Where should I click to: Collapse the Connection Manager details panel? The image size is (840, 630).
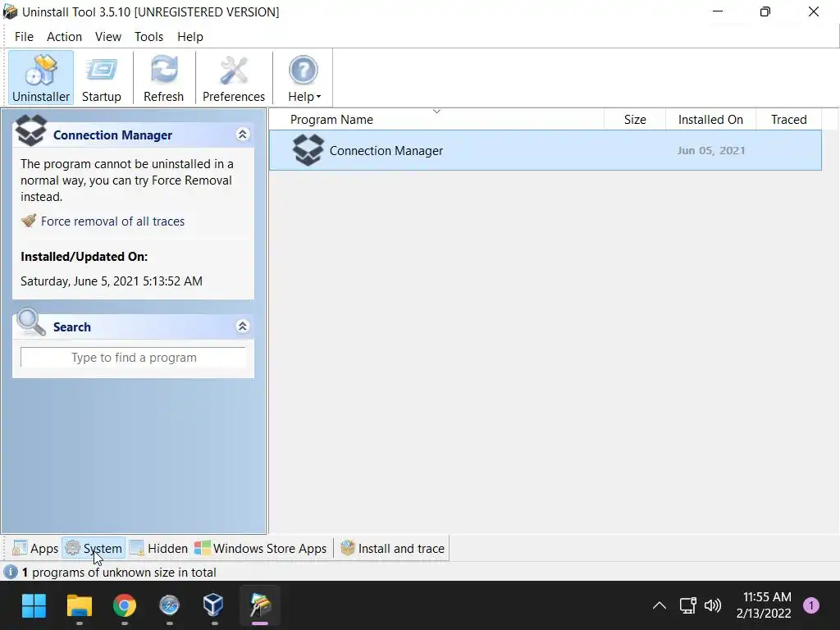tap(242, 135)
